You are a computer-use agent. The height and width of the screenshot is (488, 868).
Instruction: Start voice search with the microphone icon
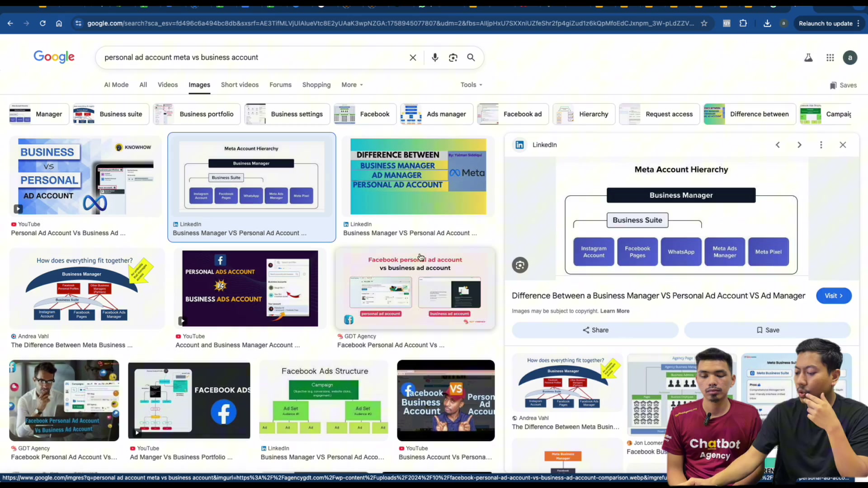coord(435,57)
